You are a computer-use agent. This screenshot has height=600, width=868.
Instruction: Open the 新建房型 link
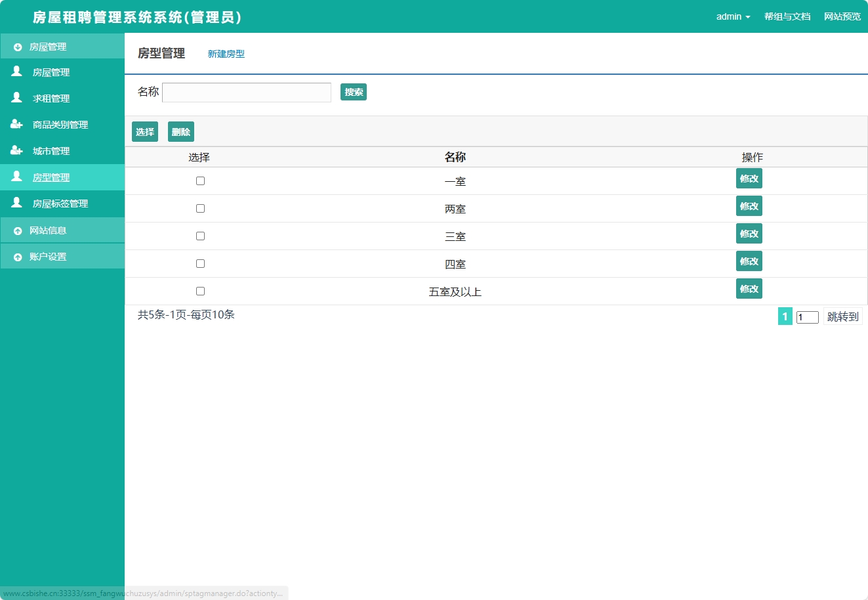(226, 53)
